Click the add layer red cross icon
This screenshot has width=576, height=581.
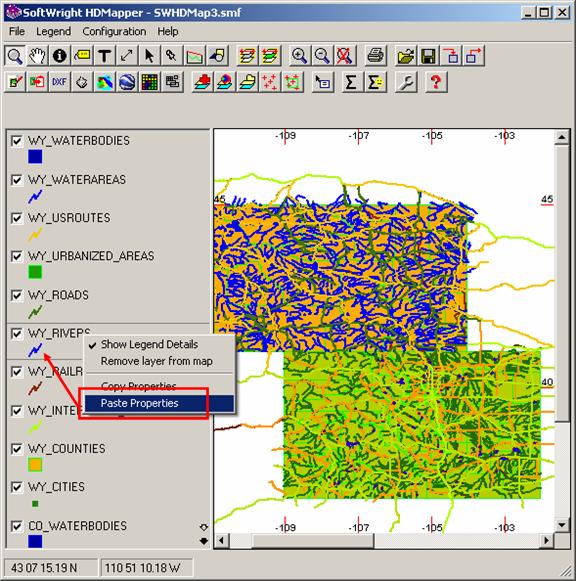point(203,82)
